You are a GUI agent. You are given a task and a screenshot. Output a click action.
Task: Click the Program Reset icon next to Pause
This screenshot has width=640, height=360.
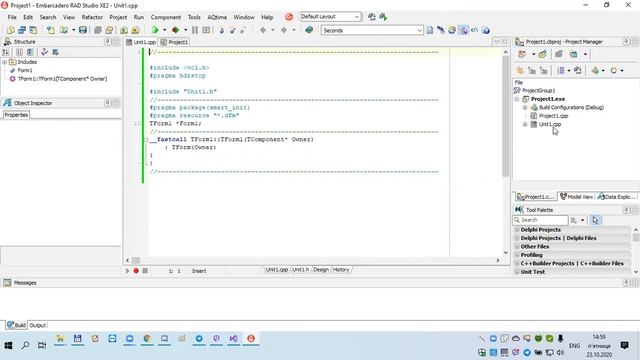(x=206, y=30)
